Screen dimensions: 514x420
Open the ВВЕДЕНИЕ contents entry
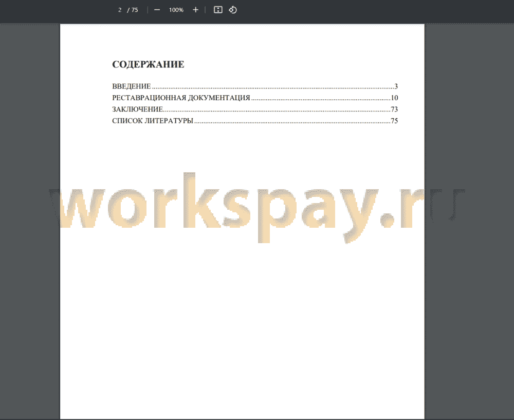coord(255,86)
